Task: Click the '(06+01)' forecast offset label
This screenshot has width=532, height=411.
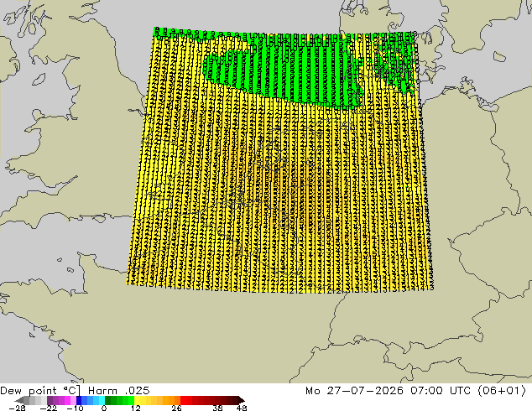Action: pos(502,391)
